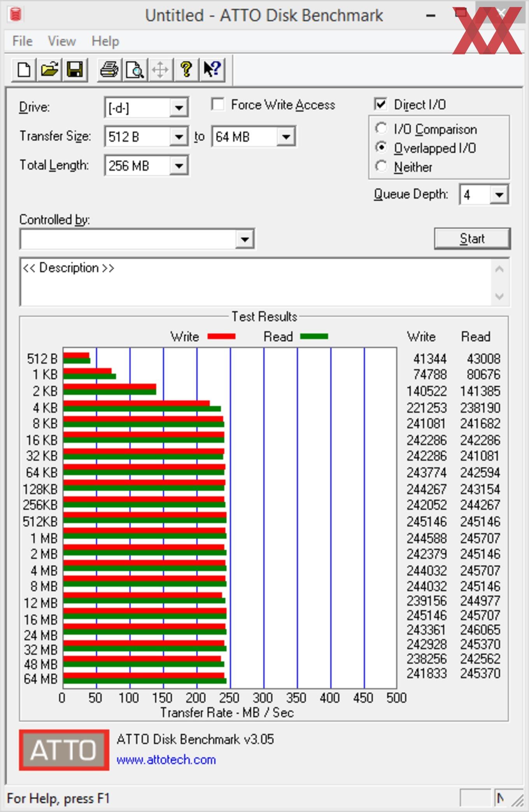
Task: Select the Overlapped I/O radio option
Action: (x=381, y=147)
